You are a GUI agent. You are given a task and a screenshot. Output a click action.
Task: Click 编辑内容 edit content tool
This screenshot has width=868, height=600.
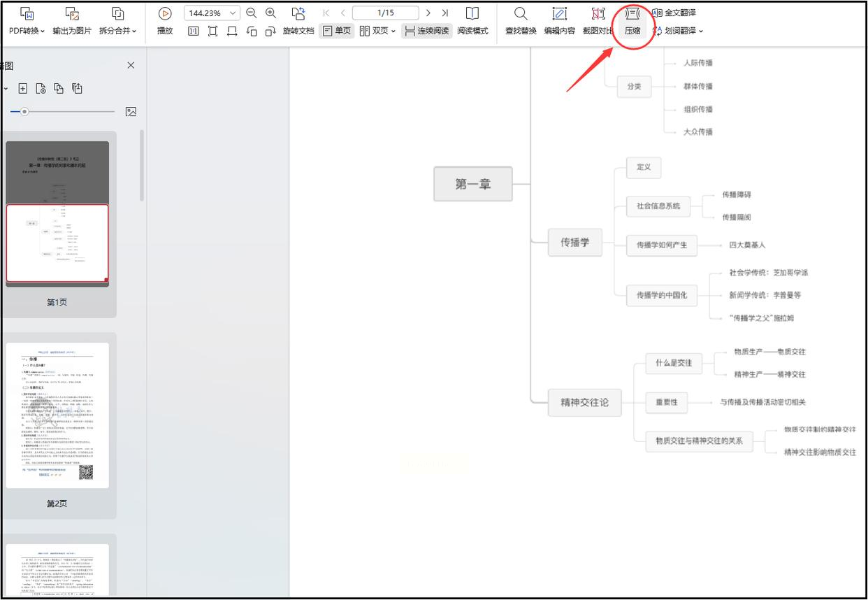[x=560, y=22]
